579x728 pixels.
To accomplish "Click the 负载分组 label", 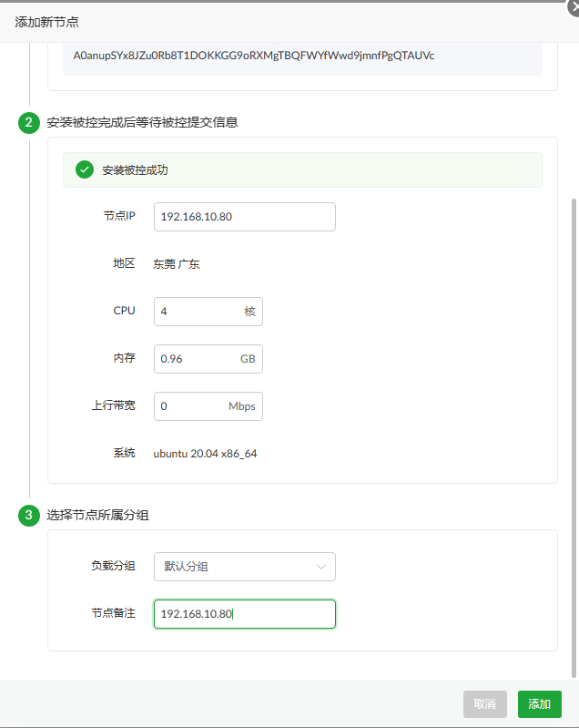I will coord(114,566).
